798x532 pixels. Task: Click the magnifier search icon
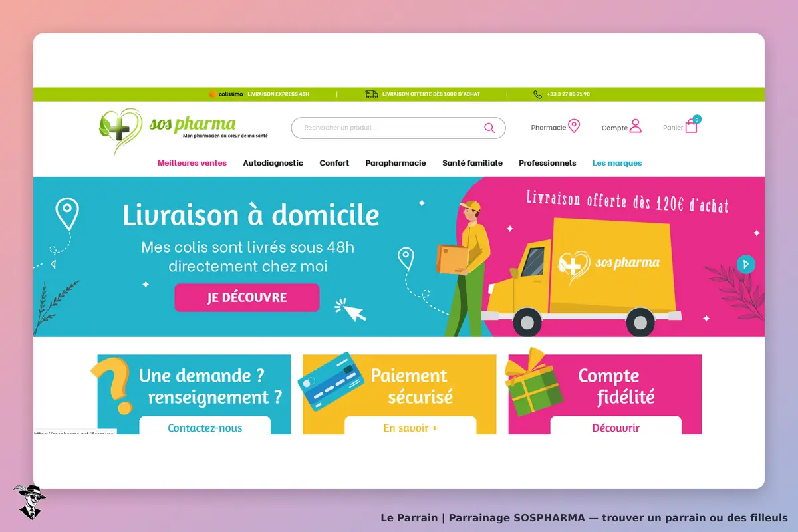tap(489, 128)
